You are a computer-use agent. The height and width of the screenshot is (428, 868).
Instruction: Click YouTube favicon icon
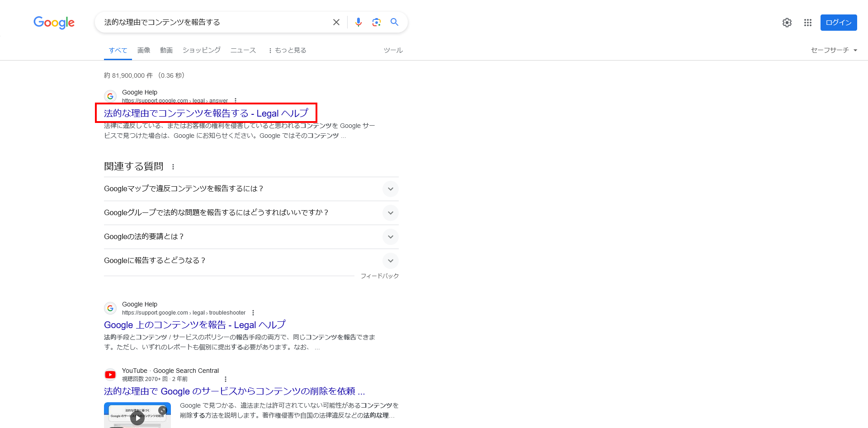110,375
